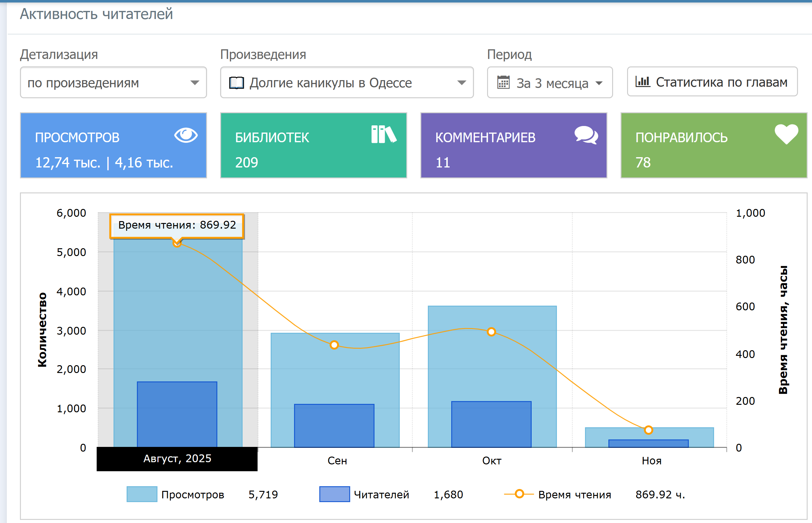Open 'Статистика по главам' button
Viewport: 812px width, 523px height.
pos(712,82)
